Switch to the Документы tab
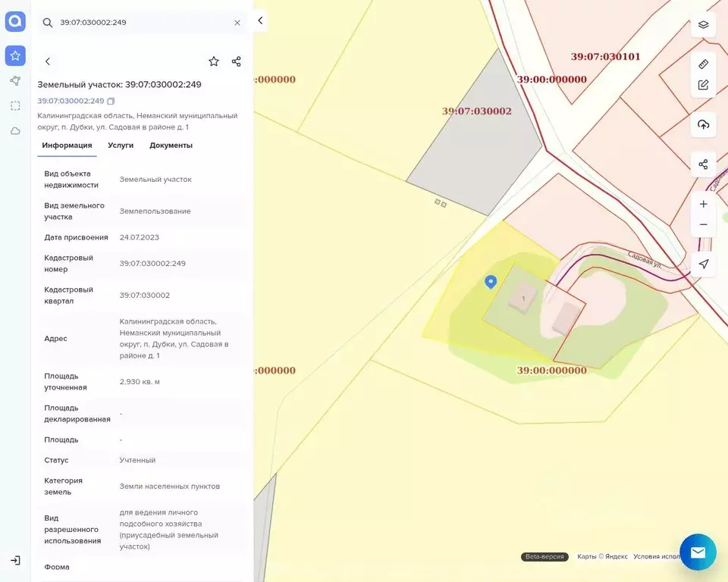This screenshot has width=728, height=582. point(171,145)
